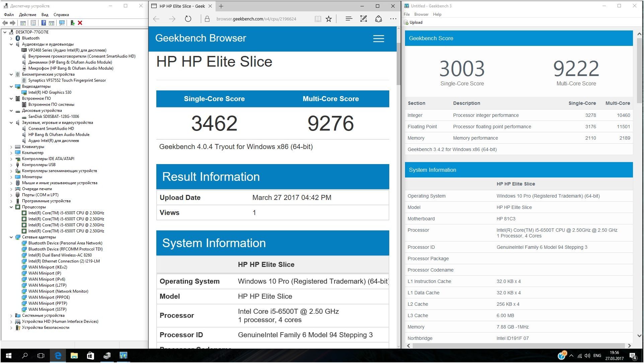Viewport: 644px width, 363px height.
Task: Open Geekbench 3 Browser menu
Action: [x=421, y=14]
